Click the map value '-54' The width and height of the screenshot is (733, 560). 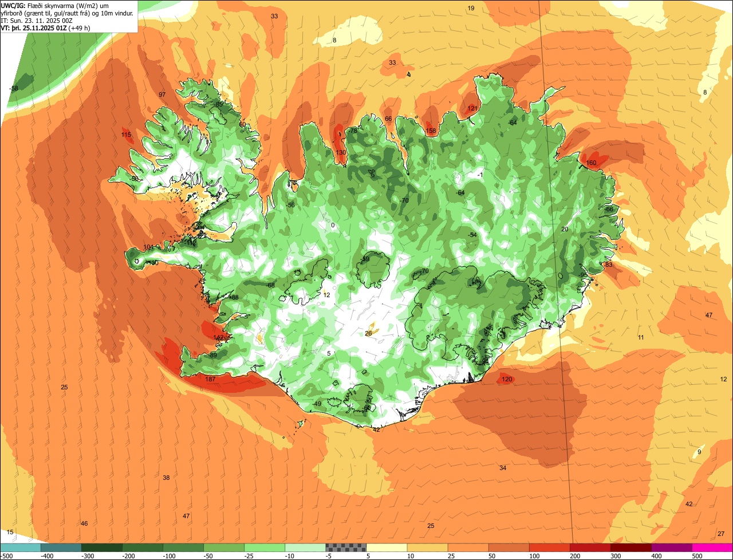472,235
